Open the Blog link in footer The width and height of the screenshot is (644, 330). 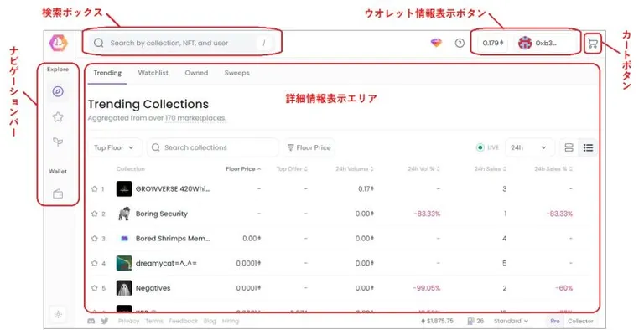[210, 322]
